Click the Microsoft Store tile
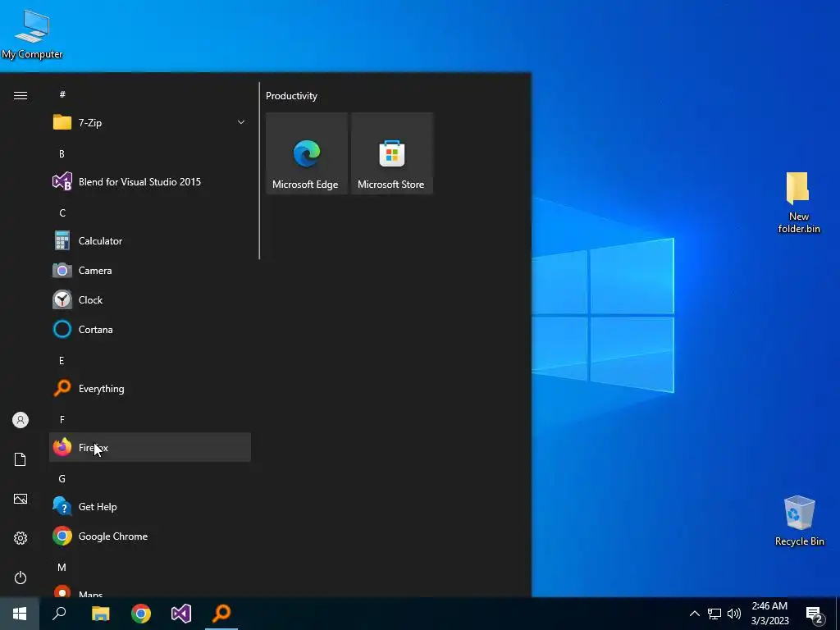 [391, 153]
